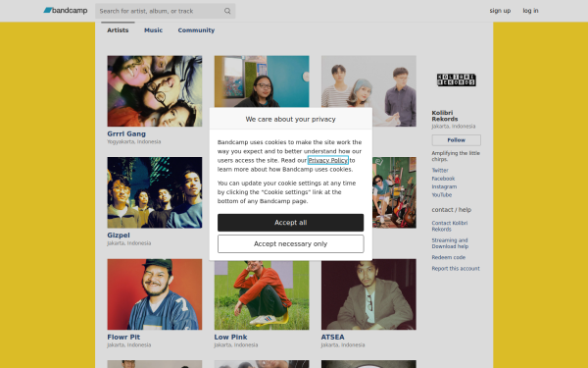This screenshot has width=588, height=368.
Task: Open the Flowr Pit artist photo
Action: coord(155,294)
